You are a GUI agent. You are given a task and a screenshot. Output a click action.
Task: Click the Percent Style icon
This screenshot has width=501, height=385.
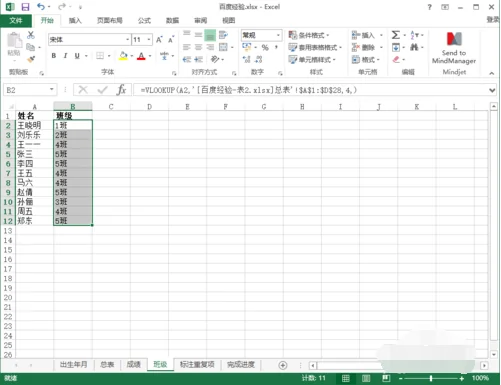265,47
